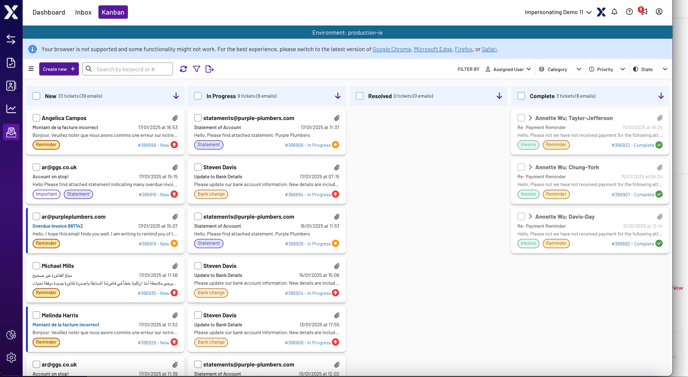
Task: Switch to the Dashboard tab
Action: (x=49, y=12)
